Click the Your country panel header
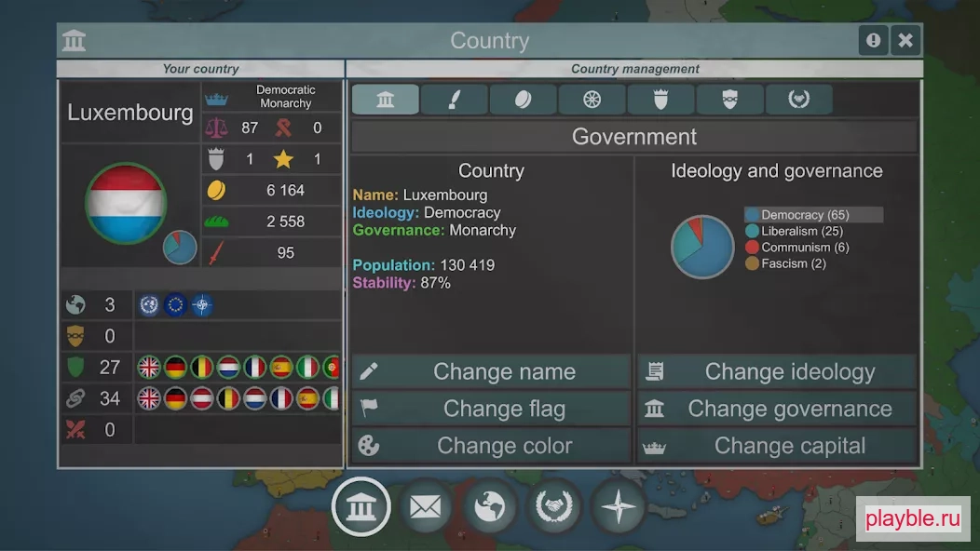Screen dimensions: 980x551 (200, 69)
